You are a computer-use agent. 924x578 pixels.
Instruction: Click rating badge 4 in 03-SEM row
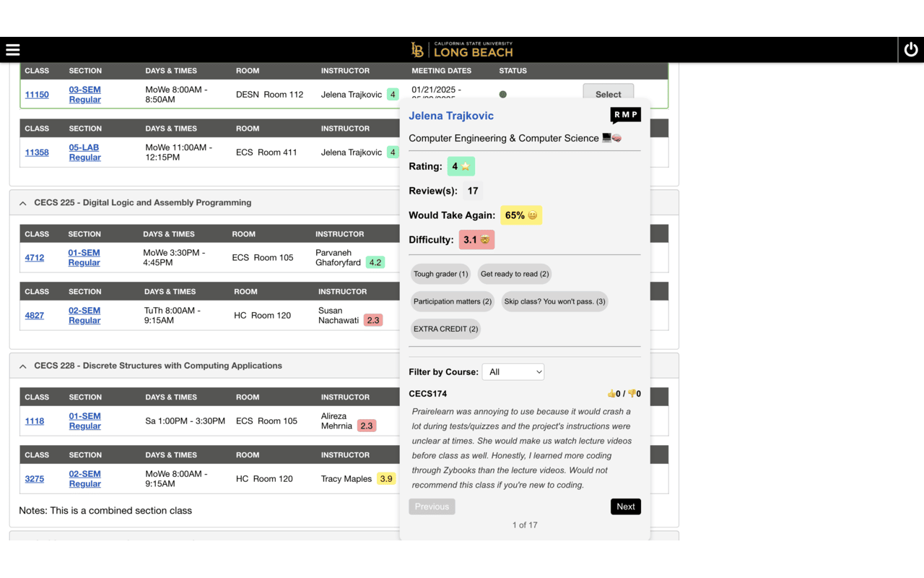[393, 95]
